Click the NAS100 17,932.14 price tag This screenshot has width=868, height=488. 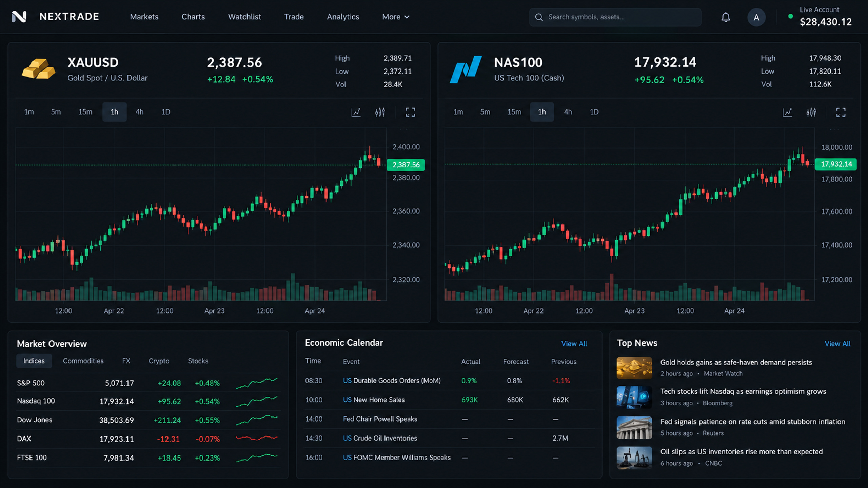[836, 164]
